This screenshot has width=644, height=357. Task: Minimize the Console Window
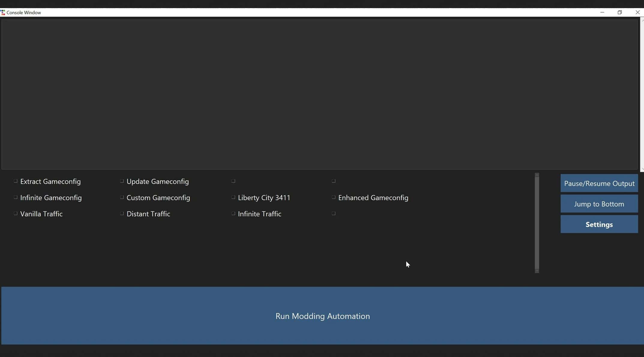[x=602, y=12]
